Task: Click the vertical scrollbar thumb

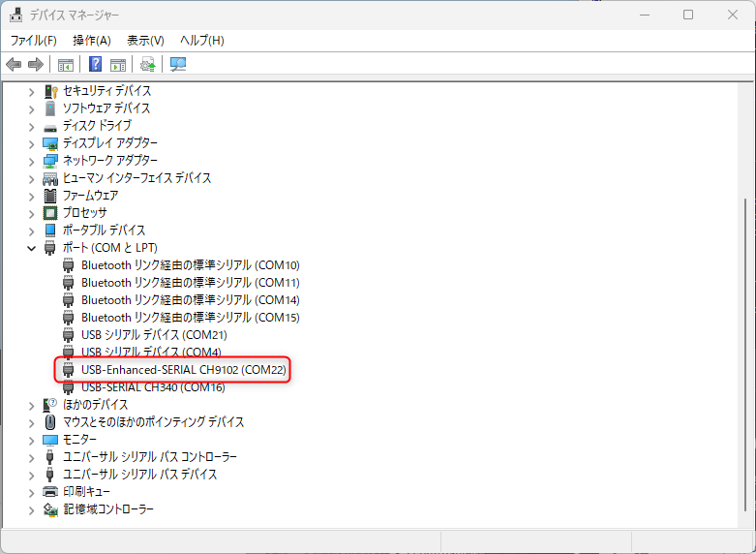Action: point(744,354)
